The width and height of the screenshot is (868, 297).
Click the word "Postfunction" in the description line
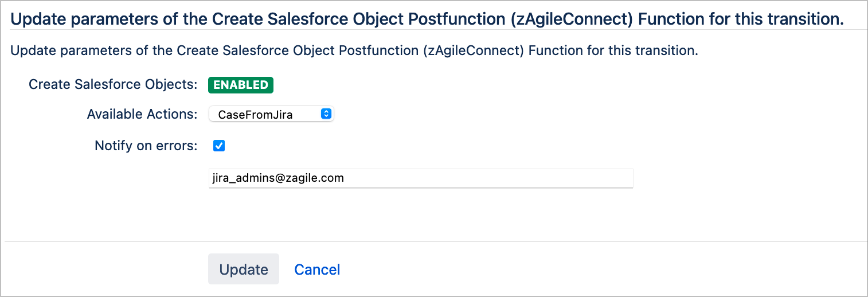point(380,50)
